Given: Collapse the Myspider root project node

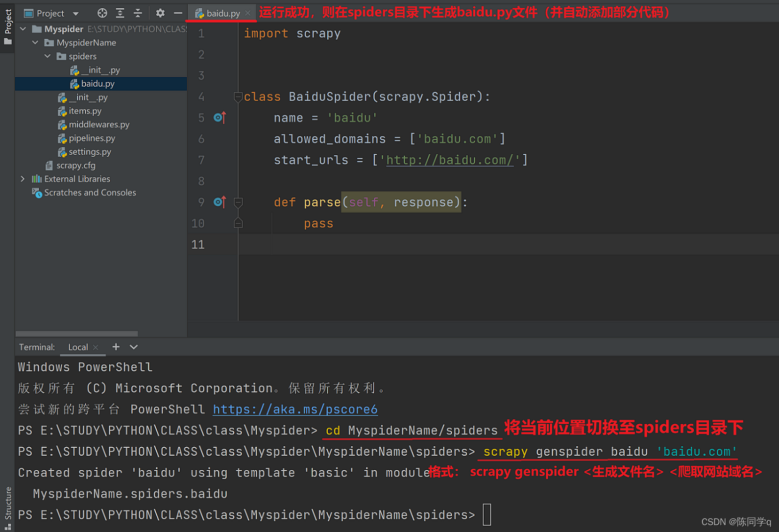Looking at the screenshot, I should point(23,29).
